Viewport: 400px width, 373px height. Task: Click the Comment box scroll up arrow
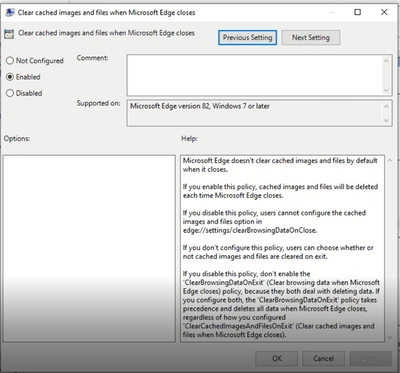point(386,61)
